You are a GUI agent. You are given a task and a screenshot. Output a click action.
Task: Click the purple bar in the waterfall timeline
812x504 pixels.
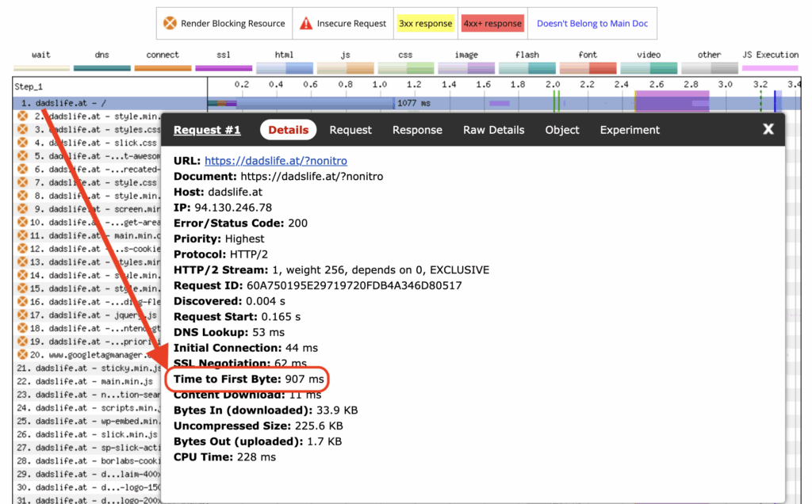click(671, 103)
